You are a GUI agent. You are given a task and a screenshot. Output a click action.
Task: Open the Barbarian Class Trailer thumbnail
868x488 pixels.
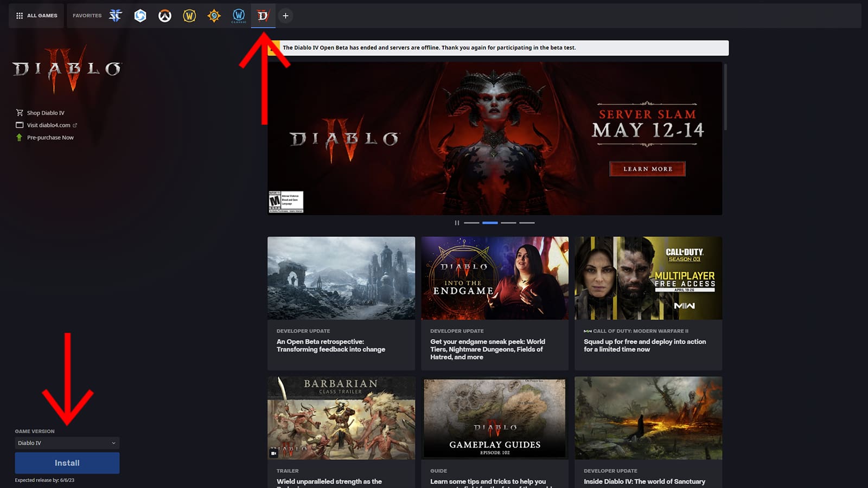tap(341, 417)
